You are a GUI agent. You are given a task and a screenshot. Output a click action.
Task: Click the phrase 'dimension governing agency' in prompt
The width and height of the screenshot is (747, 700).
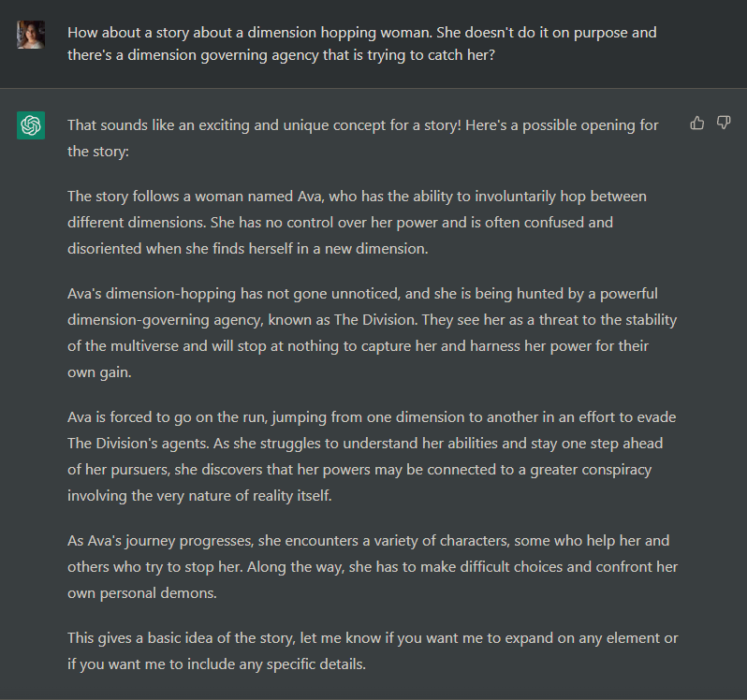coord(214,56)
